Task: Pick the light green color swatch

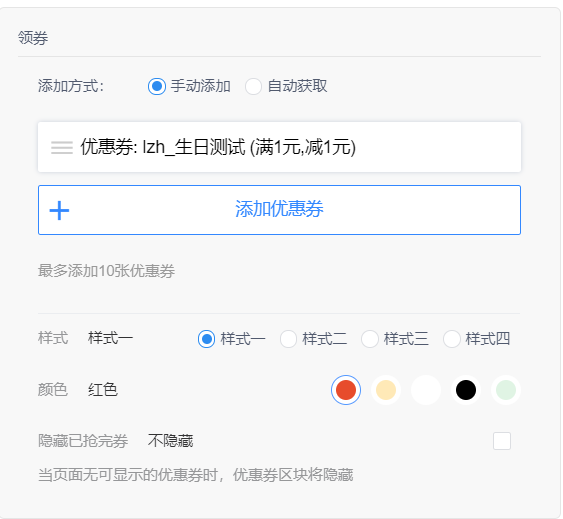Action: point(506,390)
